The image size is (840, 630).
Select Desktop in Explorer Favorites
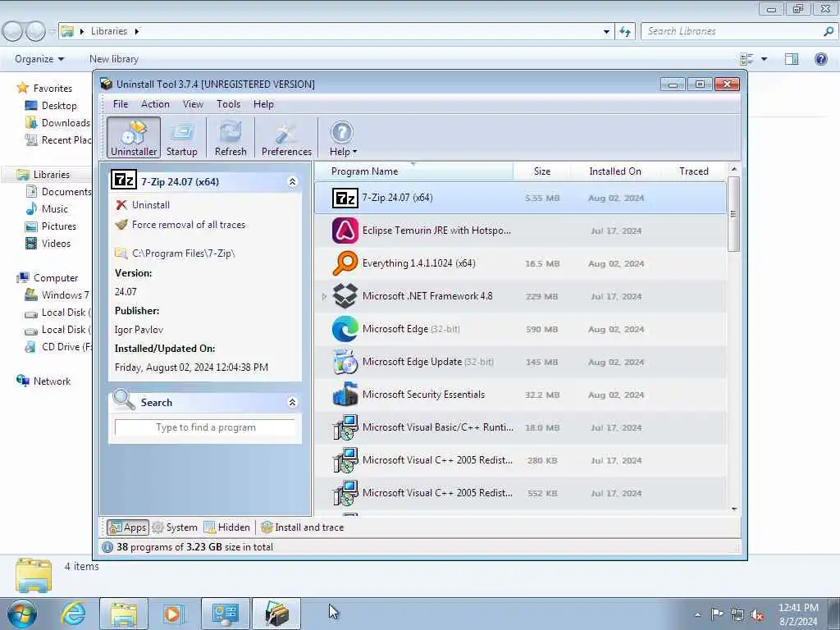pos(52,106)
